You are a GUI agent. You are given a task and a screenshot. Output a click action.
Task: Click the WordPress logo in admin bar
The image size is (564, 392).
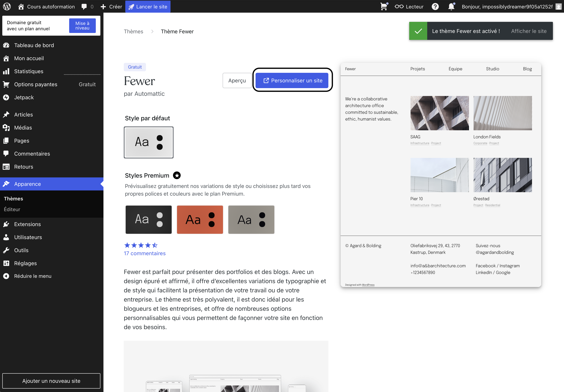(x=7, y=7)
